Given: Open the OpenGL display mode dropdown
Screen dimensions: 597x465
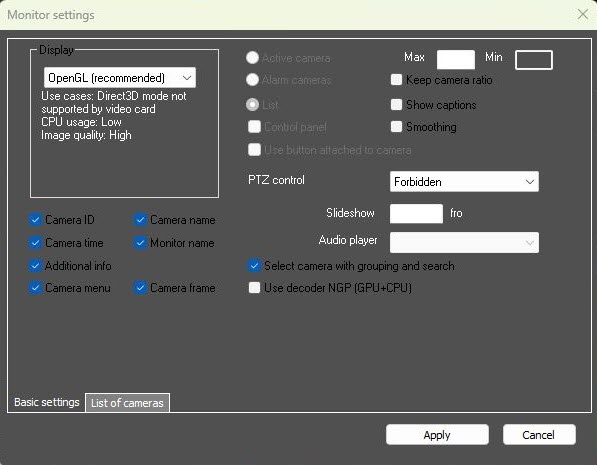Looking at the screenshot, I should (120, 78).
